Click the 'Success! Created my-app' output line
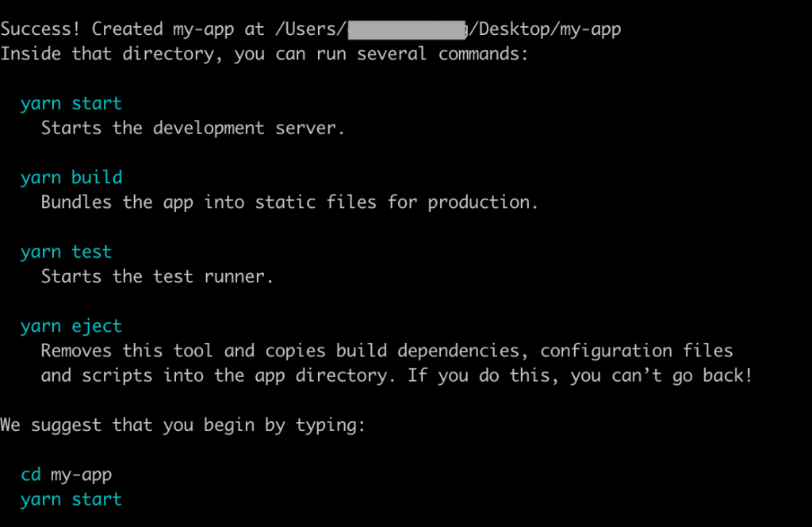812x527 pixels. [x=311, y=29]
